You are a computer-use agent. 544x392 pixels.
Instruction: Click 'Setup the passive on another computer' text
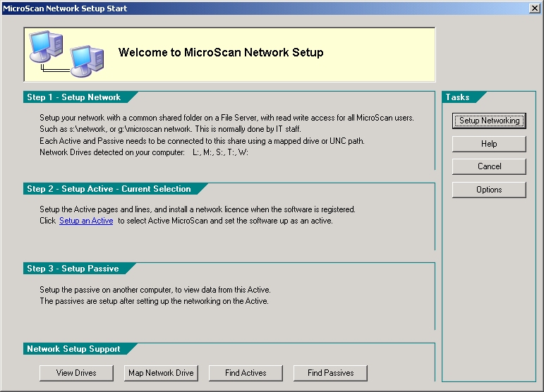point(155,290)
